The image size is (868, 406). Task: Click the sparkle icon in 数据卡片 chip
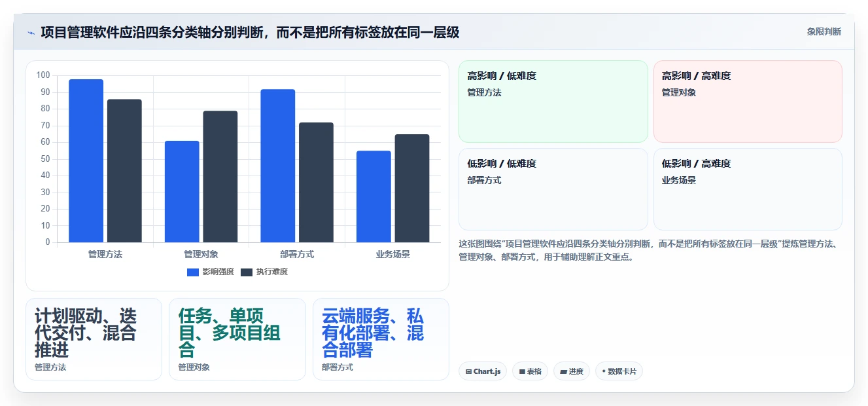pyautogui.click(x=604, y=371)
